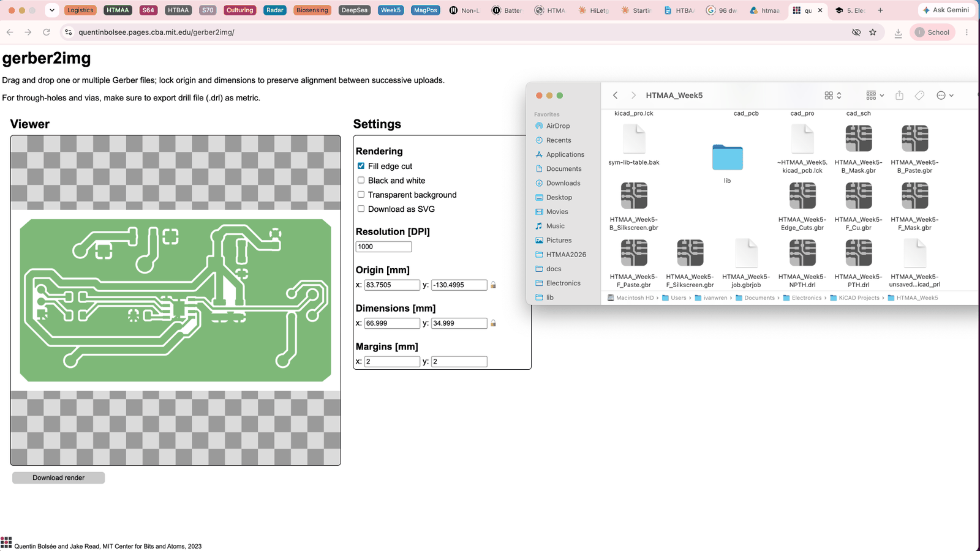Image resolution: width=980 pixels, height=551 pixels.
Task: Open Finder group-by dropdown
Action: pyautogui.click(x=875, y=96)
